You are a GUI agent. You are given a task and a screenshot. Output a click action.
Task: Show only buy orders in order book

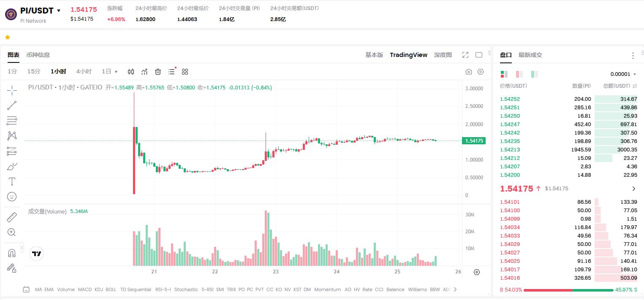(x=534, y=74)
